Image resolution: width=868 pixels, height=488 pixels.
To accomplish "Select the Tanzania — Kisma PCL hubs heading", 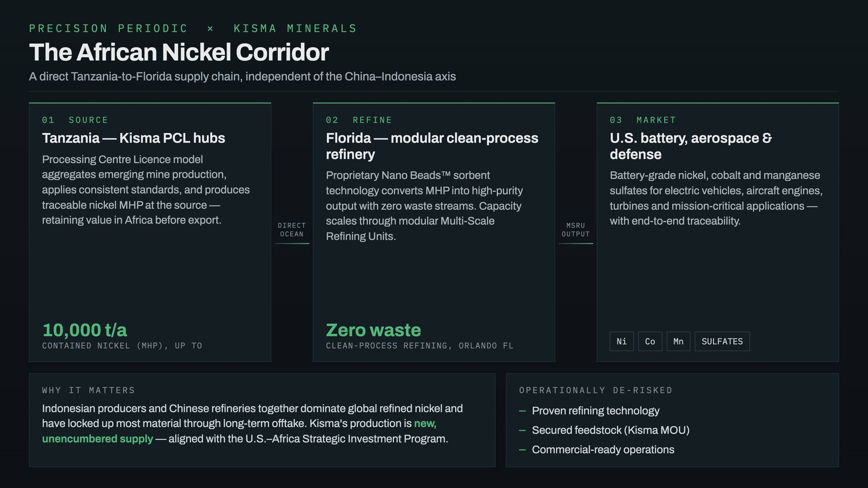I will tap(133, 138).
